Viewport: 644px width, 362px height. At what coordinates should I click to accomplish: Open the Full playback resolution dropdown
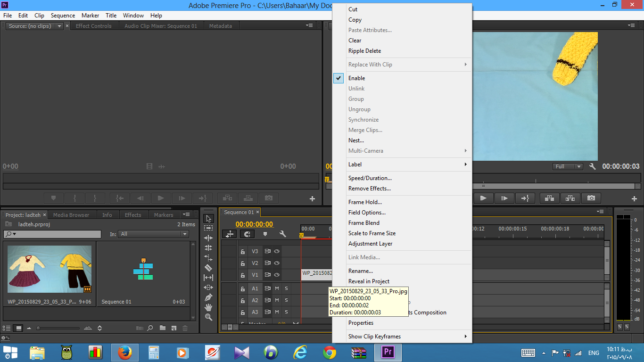(568, 166)
